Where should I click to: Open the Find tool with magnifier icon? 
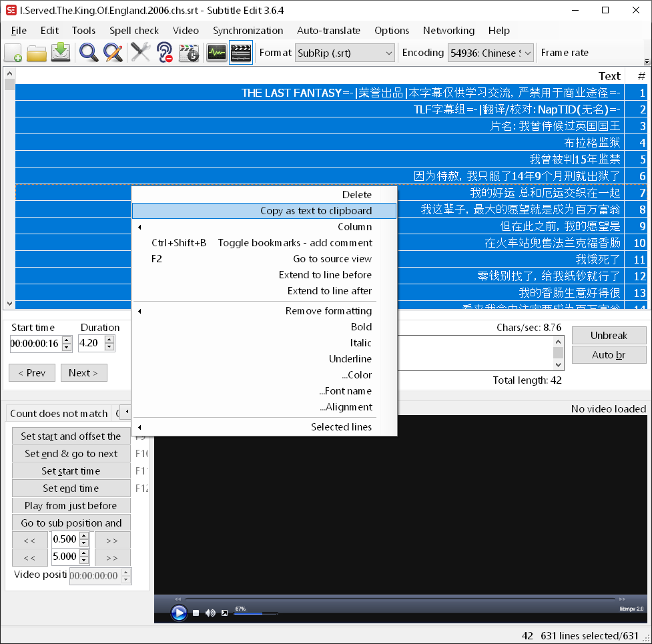pyautogui.click(x=88, y=53)
